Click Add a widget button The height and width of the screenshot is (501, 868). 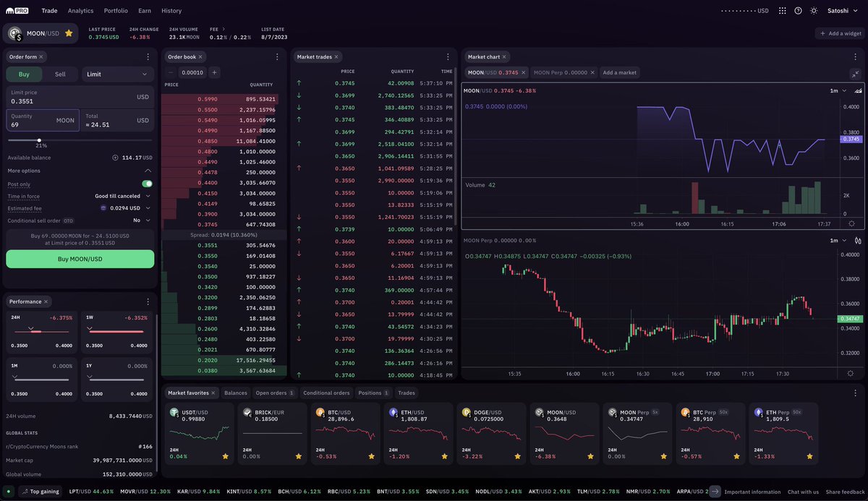coord(840,33)
